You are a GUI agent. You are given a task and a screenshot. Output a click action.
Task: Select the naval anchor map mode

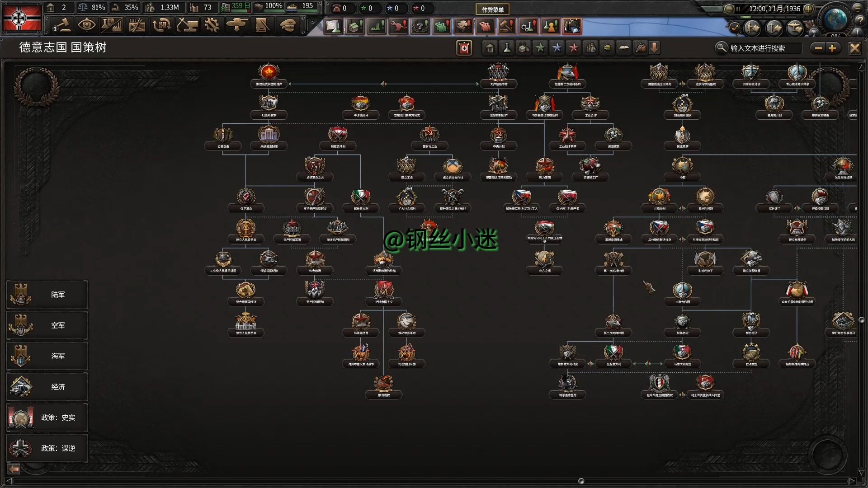click(x=774, y=28)
